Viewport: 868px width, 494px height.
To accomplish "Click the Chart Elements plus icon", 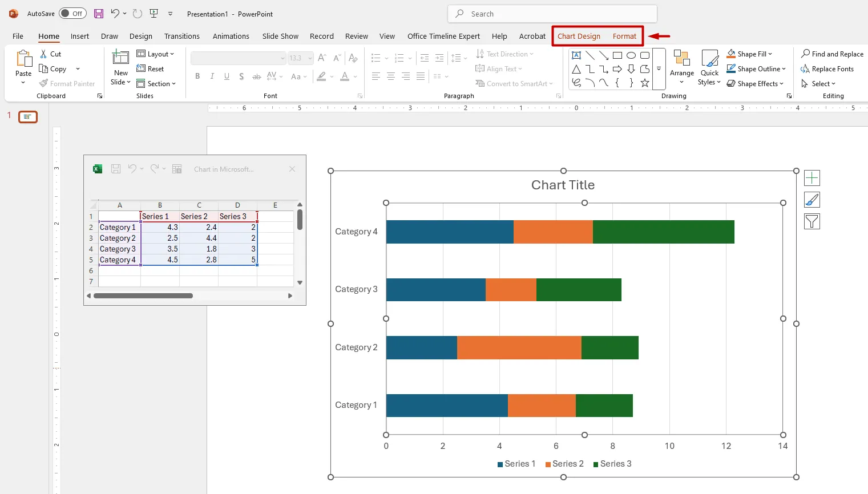I will click(812, 178).
